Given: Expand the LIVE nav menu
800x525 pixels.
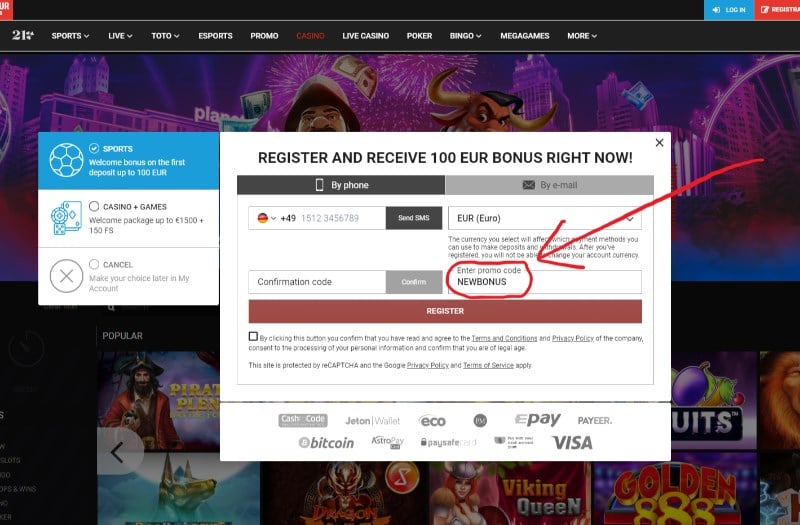Looking at the screenshot, I should point(120,36).
